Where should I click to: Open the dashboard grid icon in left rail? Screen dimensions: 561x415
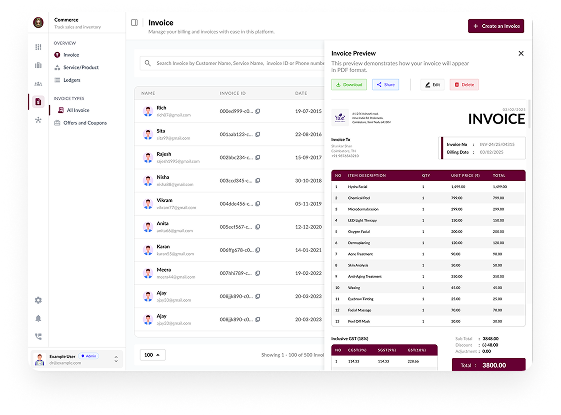38,47
